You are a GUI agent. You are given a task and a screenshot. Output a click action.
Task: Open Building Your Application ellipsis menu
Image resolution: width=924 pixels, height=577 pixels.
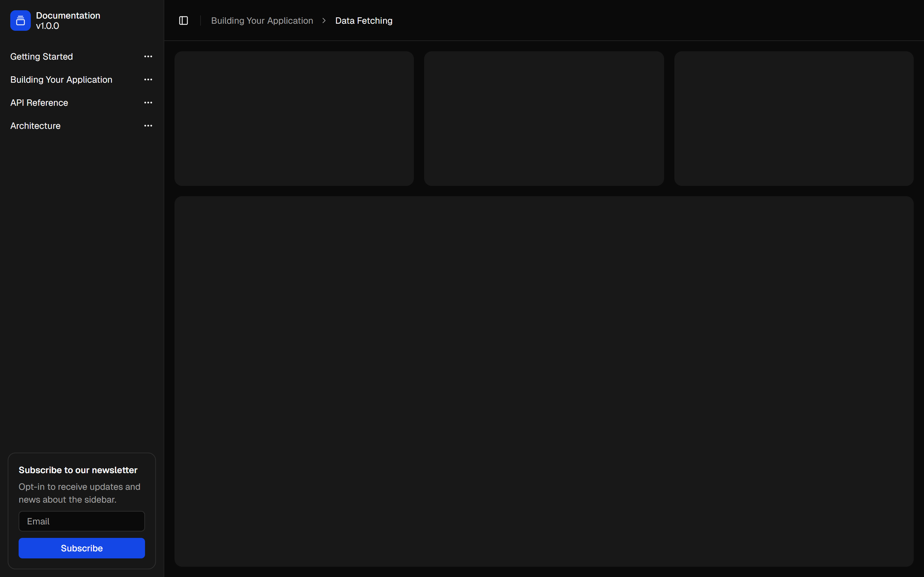(x=148, y=80)
